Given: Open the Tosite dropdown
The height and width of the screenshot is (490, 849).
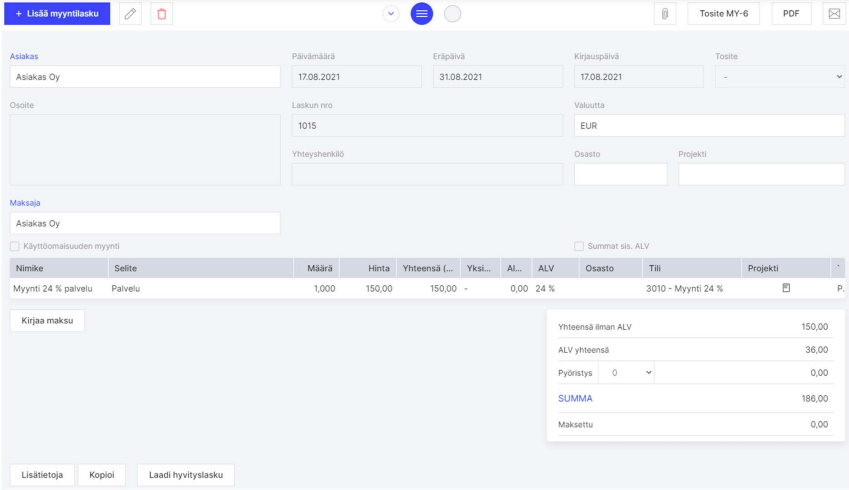Looking at the screenshot, I should tap(779, 77).
